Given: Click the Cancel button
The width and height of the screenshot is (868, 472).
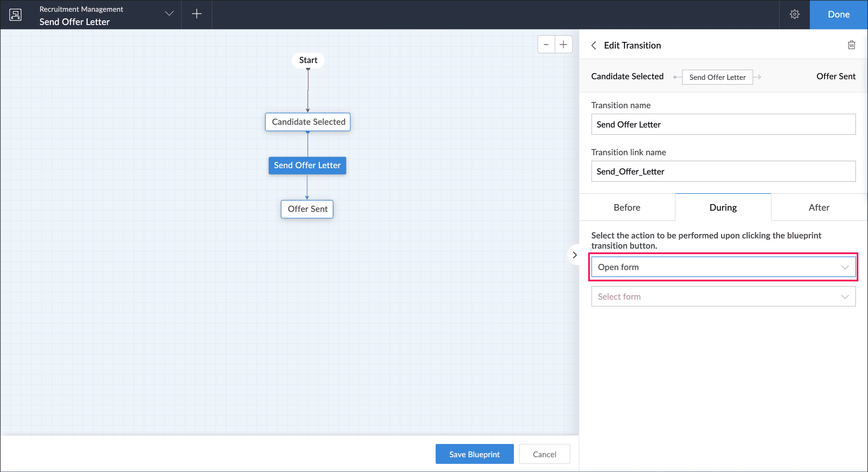Looking at the screenshot, I should 544,454.
